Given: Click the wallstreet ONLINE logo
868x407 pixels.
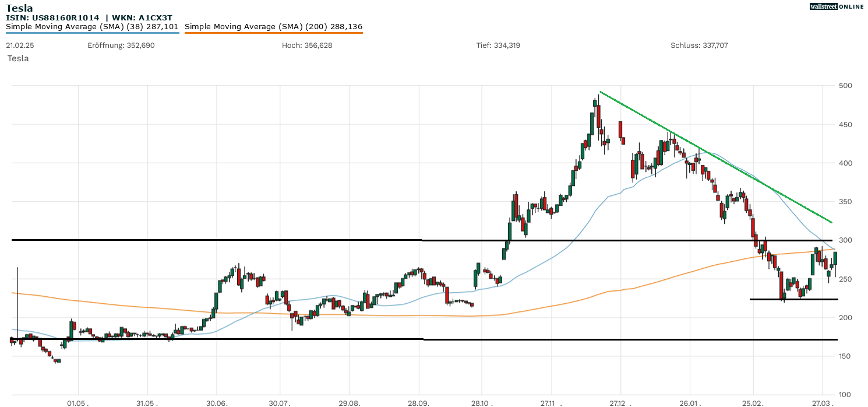Looking at the screenshot, I should click(x=837, y=6).
